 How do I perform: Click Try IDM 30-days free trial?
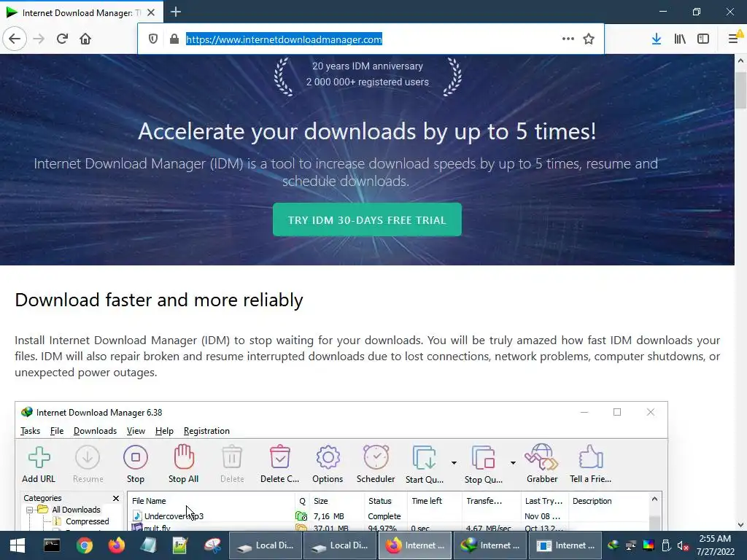click(367, 219)
